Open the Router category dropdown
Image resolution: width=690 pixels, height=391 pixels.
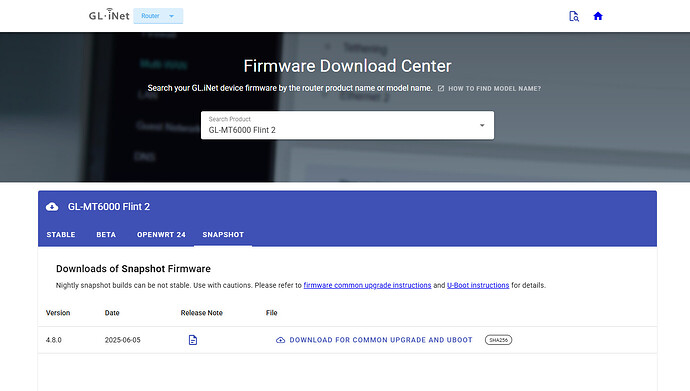coord(158,16)
